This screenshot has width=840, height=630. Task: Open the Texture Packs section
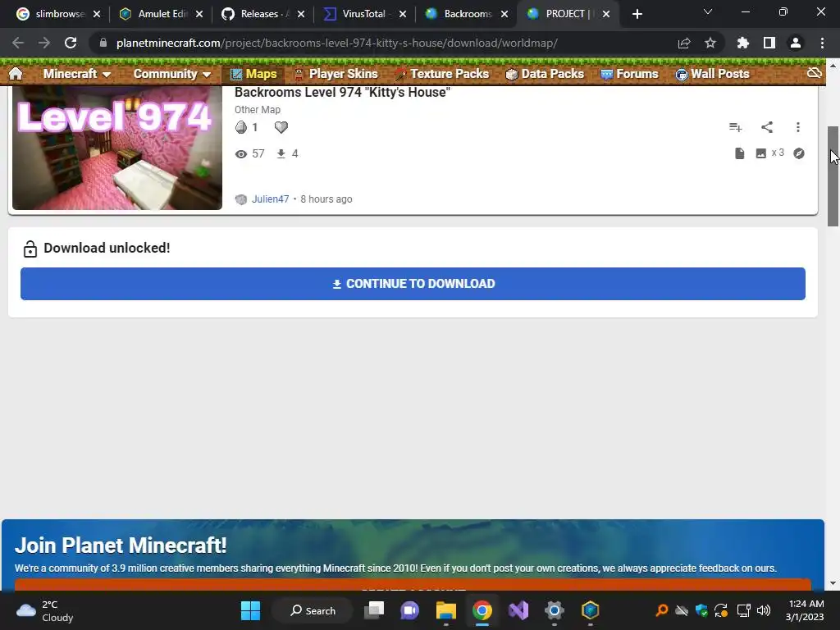point(442,74)
